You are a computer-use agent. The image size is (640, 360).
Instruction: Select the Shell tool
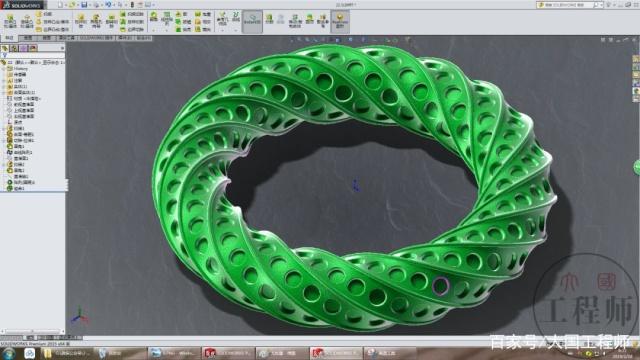(x=182, y=29)
